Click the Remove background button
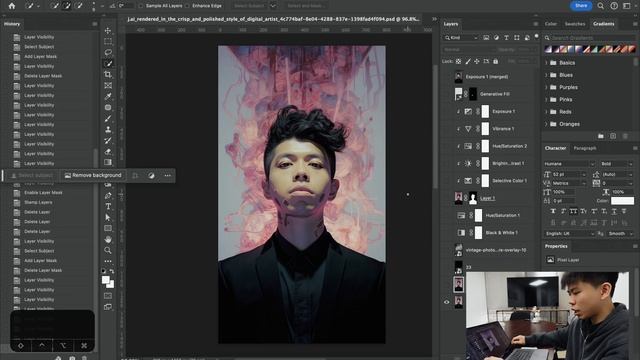This screenshot has height=360, width=640. 93,176
